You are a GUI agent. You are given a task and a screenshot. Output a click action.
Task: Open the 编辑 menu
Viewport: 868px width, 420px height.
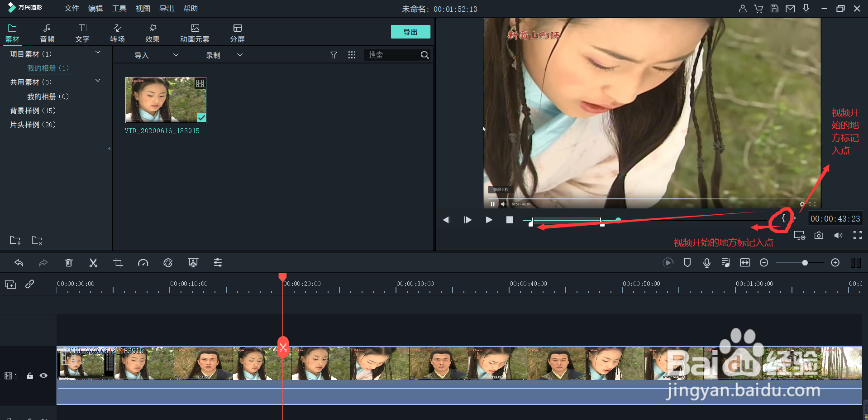[95, 9]
